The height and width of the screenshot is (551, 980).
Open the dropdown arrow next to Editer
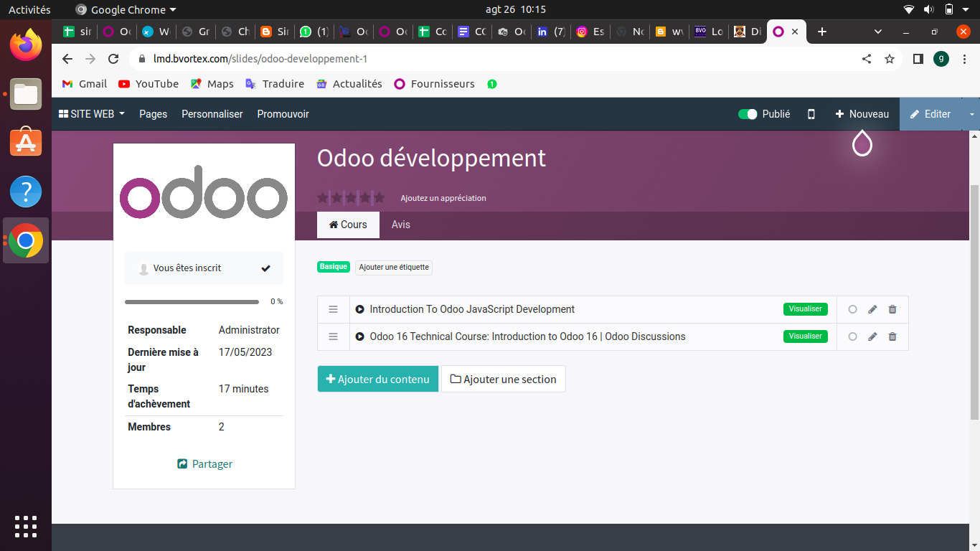pyautogui.click(x=972, y=114)
